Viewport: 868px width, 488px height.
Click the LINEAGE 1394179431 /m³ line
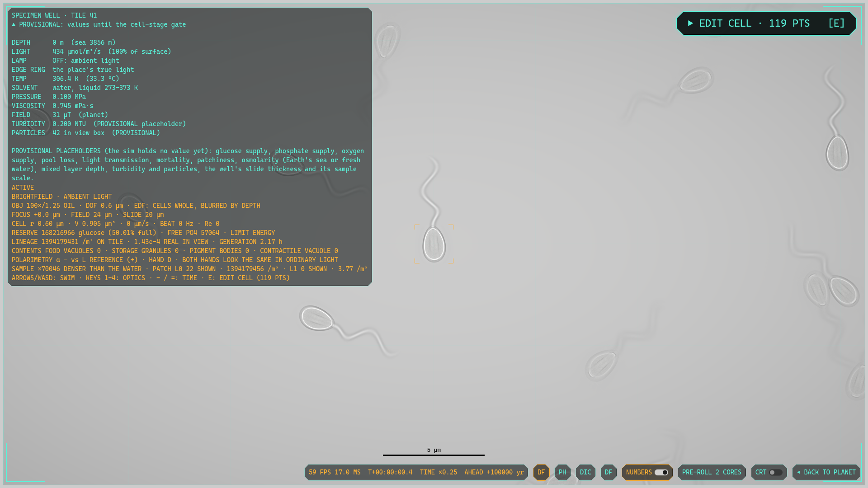click(x=147, y=242)
